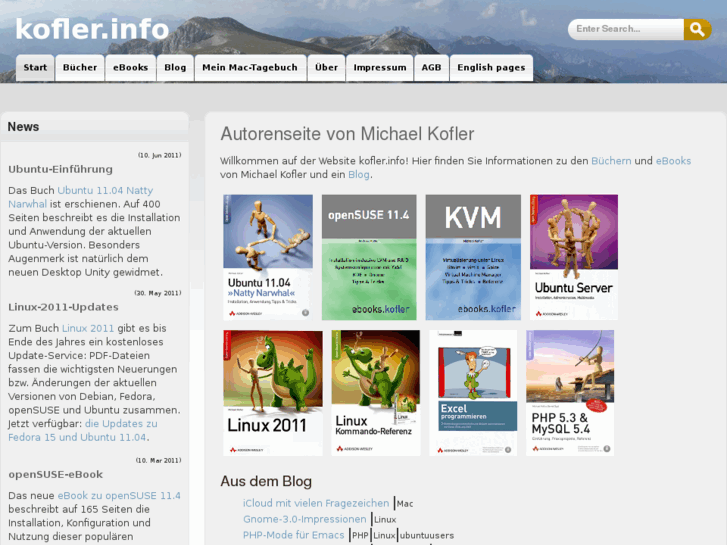This screenshot has height=545, width=727.
Task: Focus the Enter Search field
Action: click(626, 29)
